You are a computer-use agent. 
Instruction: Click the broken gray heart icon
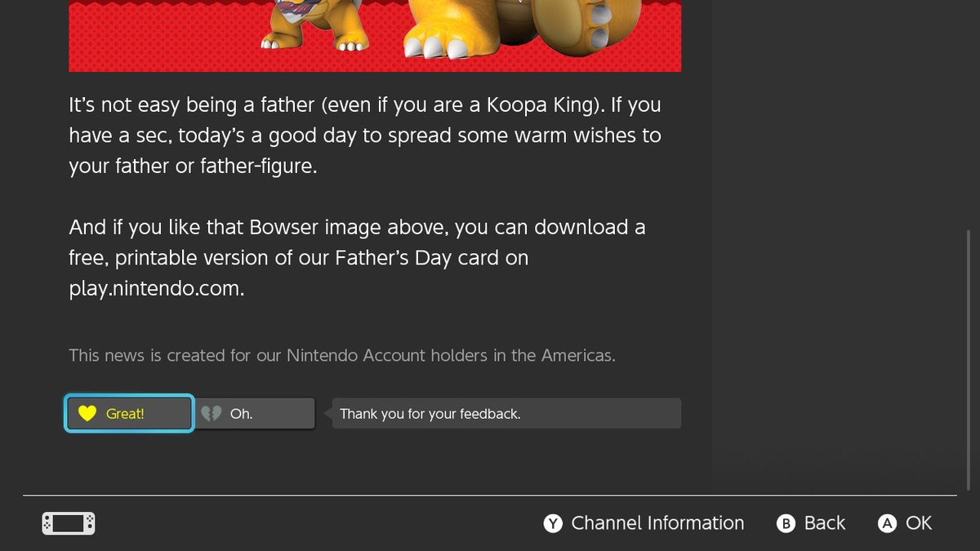[x=212, y=414]
